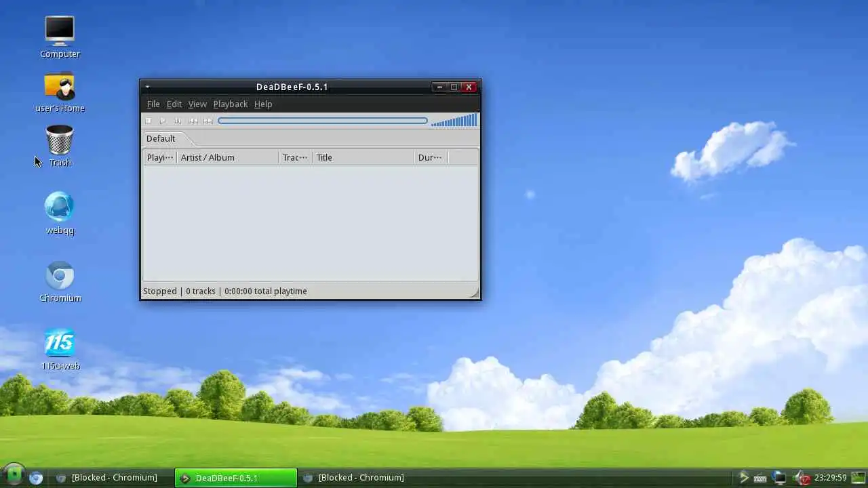Click DeaDBeeF-0.5.1 taskbar entry
Image resolution: width=868 pixels, height=488 pixels.
click(236, 478)
